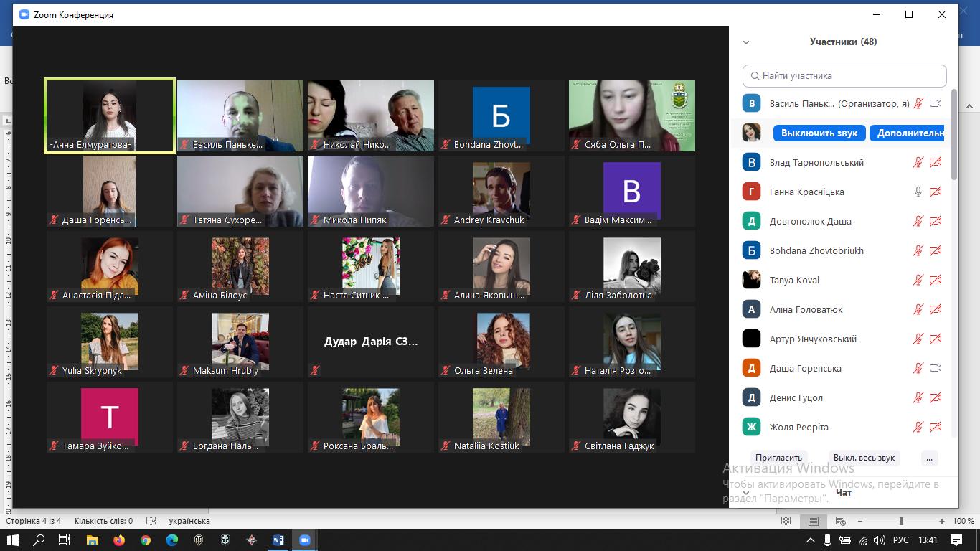Click Даша Горенська's camera icon in participants list

pyautogui.click(x=936, y=368)
